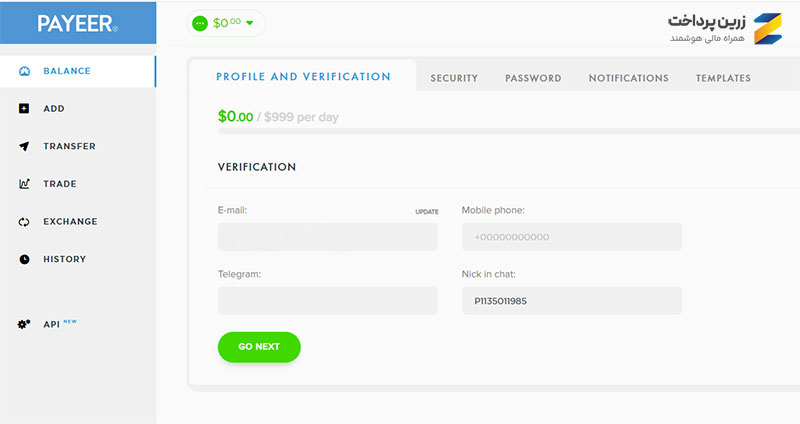Click the Add plus icon in sidebar
The image size is (800, 424).
[24, 108]
